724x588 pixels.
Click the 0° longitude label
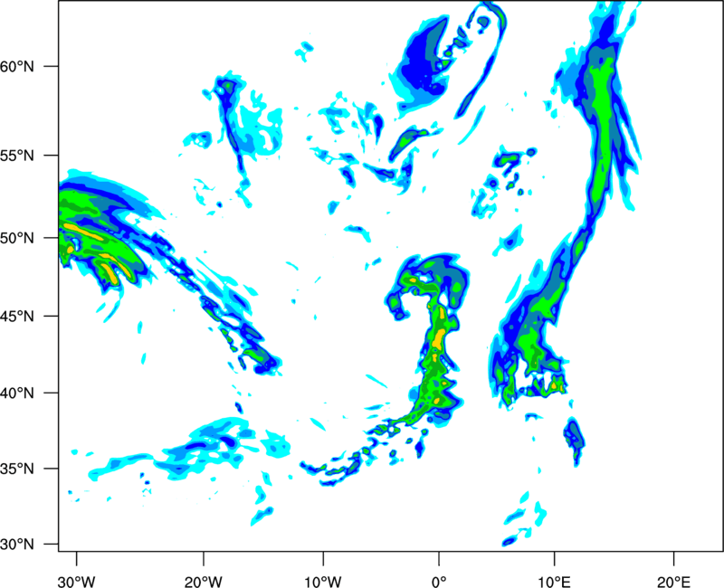[439, 582]
